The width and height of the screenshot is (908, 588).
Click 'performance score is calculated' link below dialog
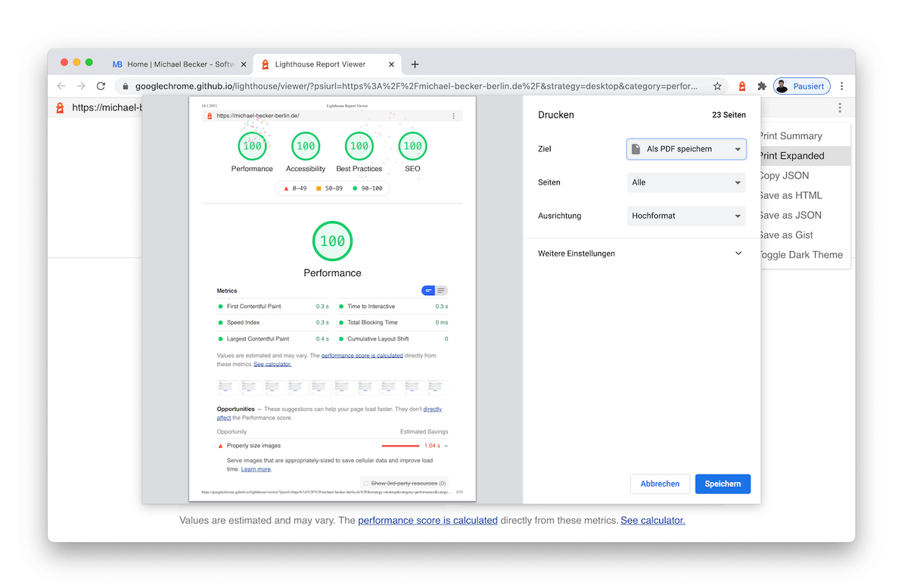(428, 521)
